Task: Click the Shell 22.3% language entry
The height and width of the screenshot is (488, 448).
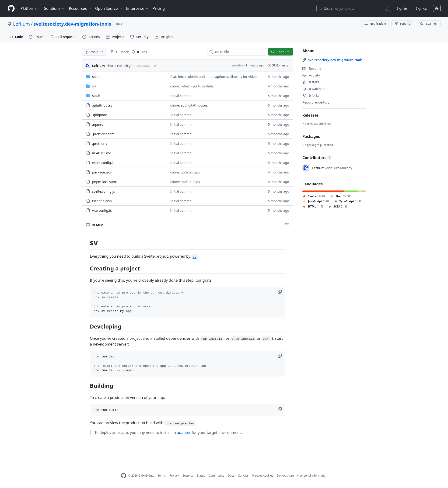Action: 341,196
